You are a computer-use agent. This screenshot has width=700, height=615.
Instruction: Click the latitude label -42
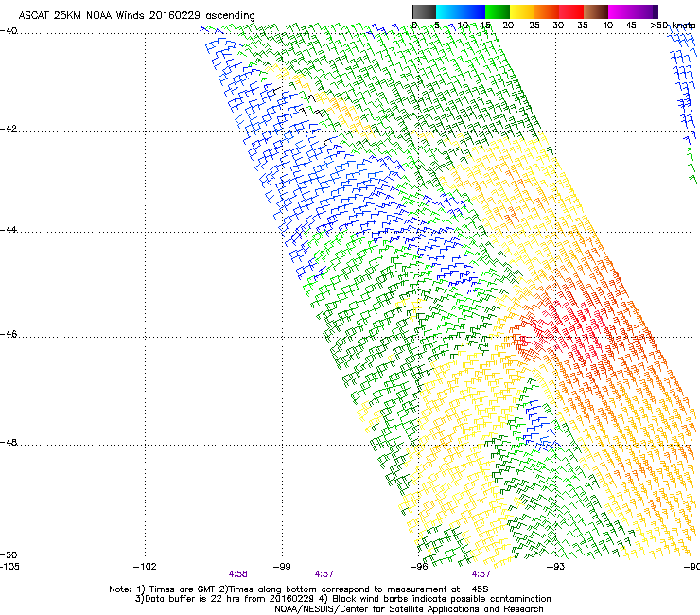(9, 128)
